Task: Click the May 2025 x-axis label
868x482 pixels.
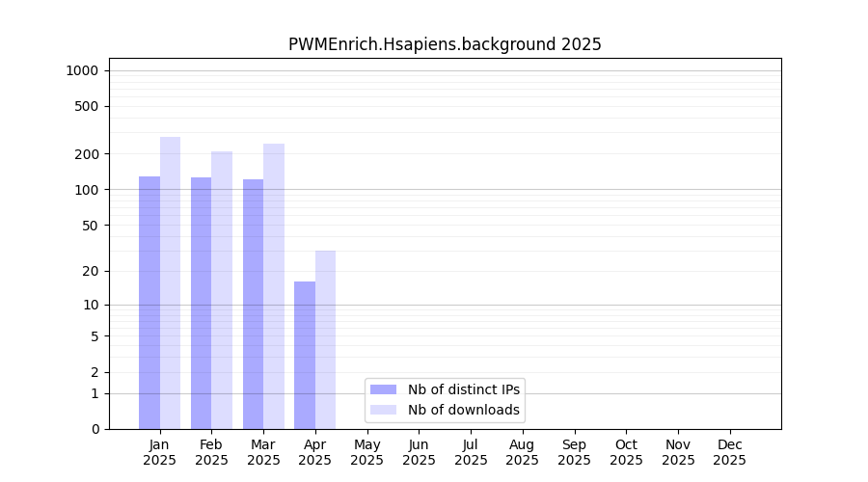Action: (x=366, y=452)
